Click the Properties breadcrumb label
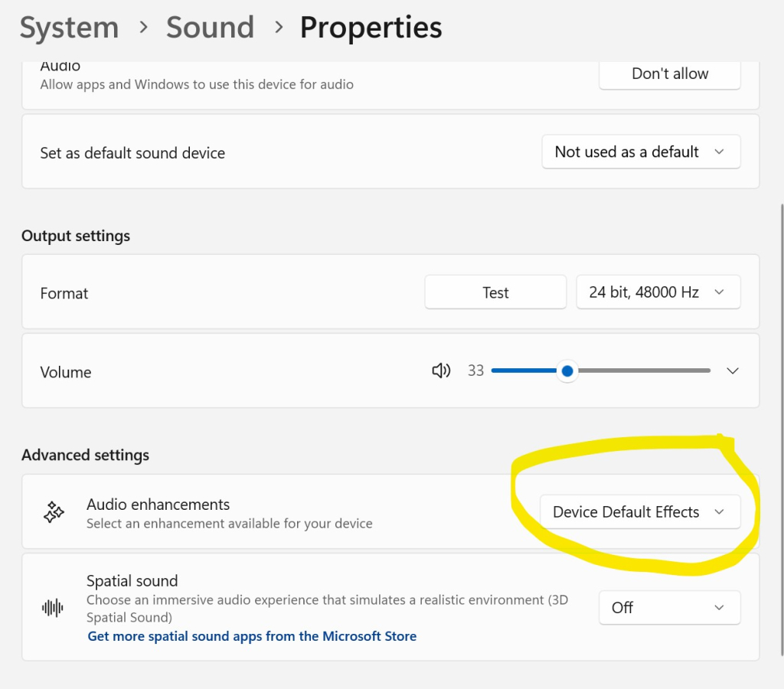This screenshot has height=689, width=784. [x=371, y=28]
